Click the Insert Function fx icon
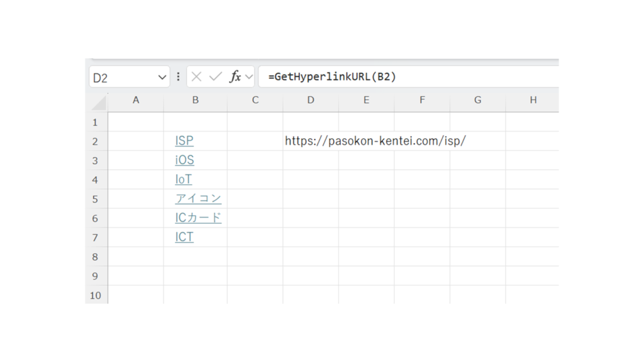 coord(235,77)
